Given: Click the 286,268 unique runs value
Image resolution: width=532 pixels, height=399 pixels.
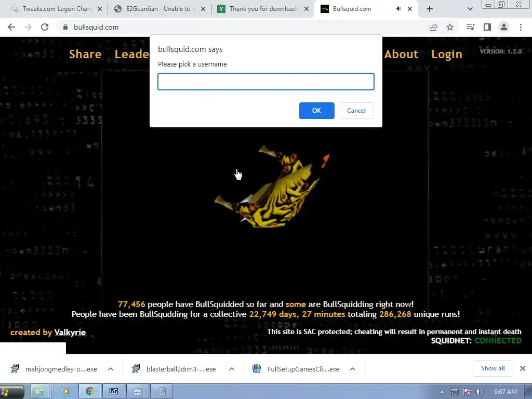Looking at the screenshot, I should coord(395,314).
